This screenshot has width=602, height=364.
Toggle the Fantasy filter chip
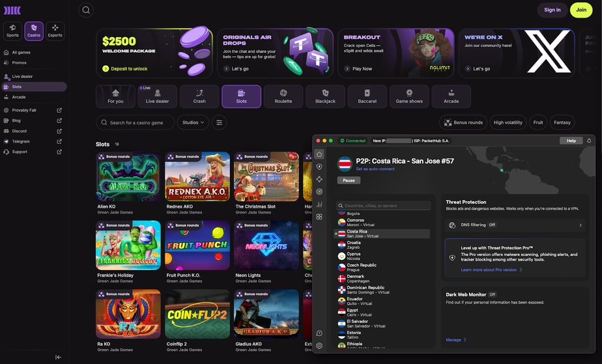pyautogui.click(x=562, y=122)
